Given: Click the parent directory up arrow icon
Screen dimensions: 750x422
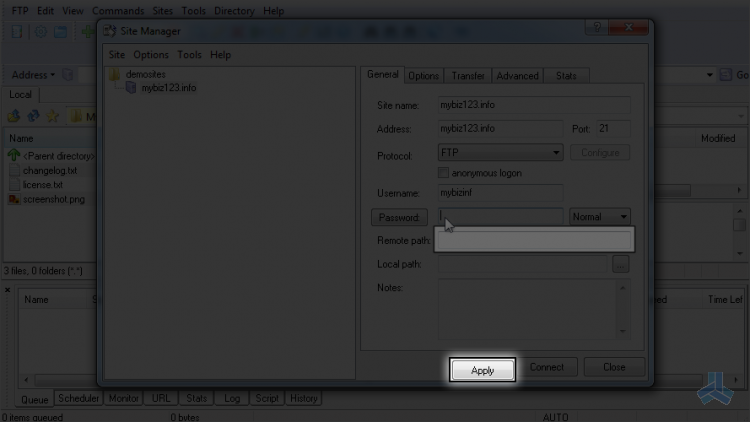Looking at the screenshot, I should 14,156.
